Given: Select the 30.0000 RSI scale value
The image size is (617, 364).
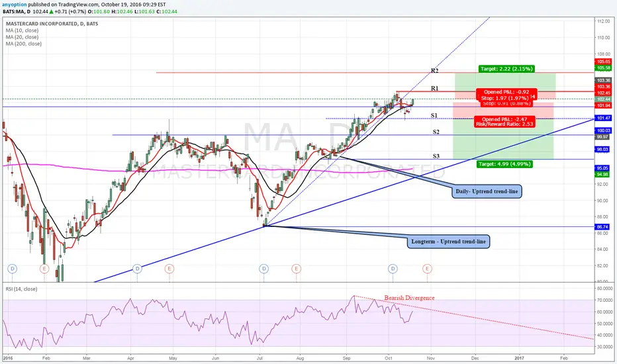Looking at the screenshot, I should pos(605,347).
